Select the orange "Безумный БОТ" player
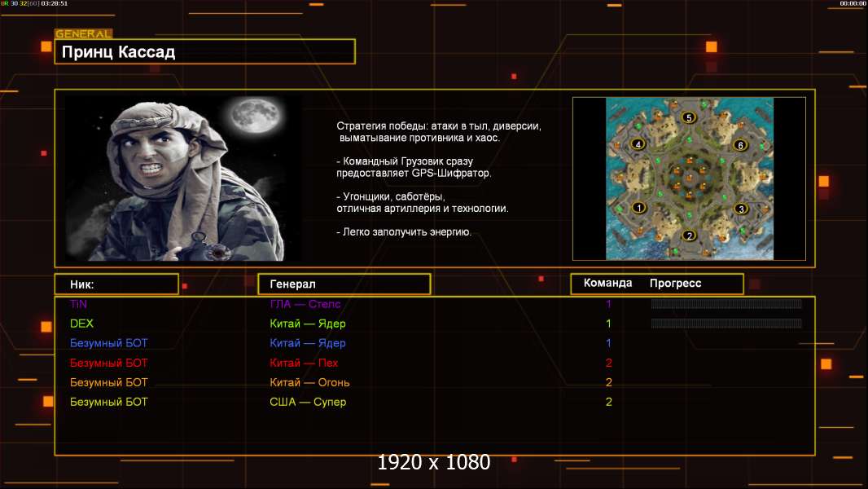 [108, 382]
